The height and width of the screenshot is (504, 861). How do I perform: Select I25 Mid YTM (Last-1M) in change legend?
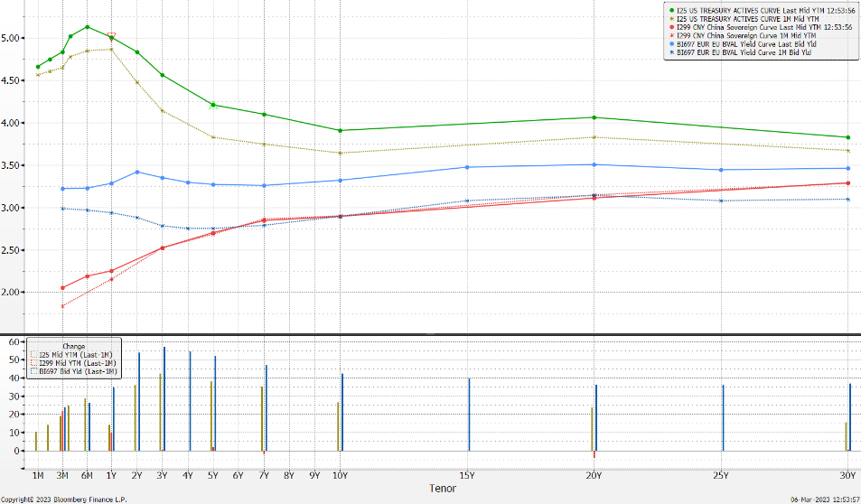72,355
